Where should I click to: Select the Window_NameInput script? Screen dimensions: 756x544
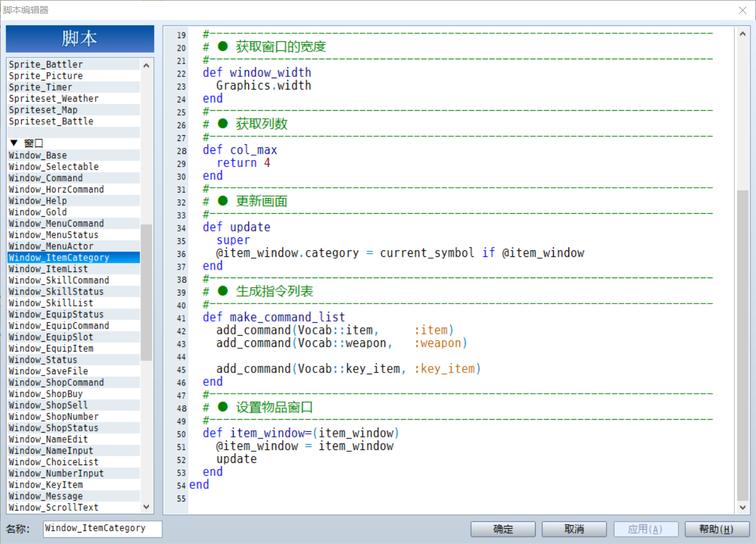coord(74,451)
